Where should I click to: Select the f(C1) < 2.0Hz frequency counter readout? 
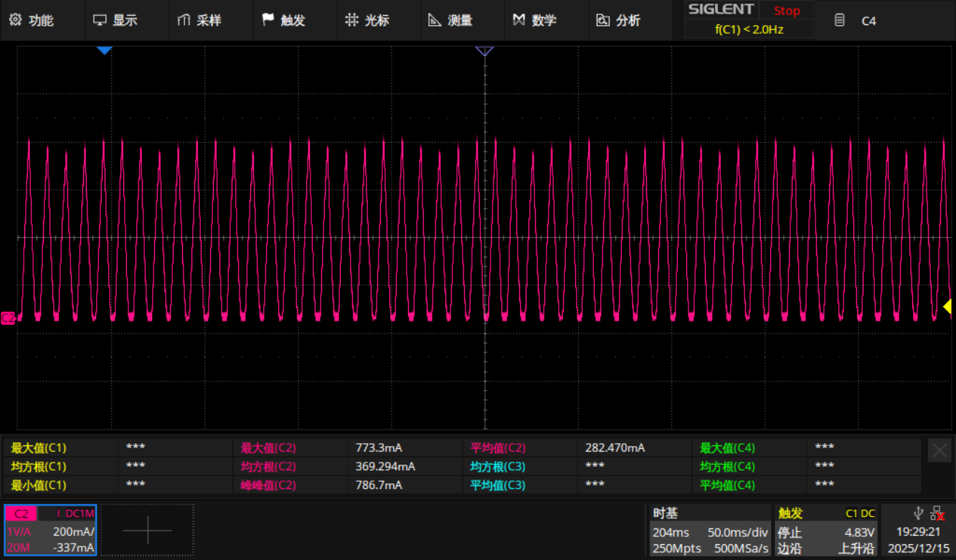coord(749,29)
